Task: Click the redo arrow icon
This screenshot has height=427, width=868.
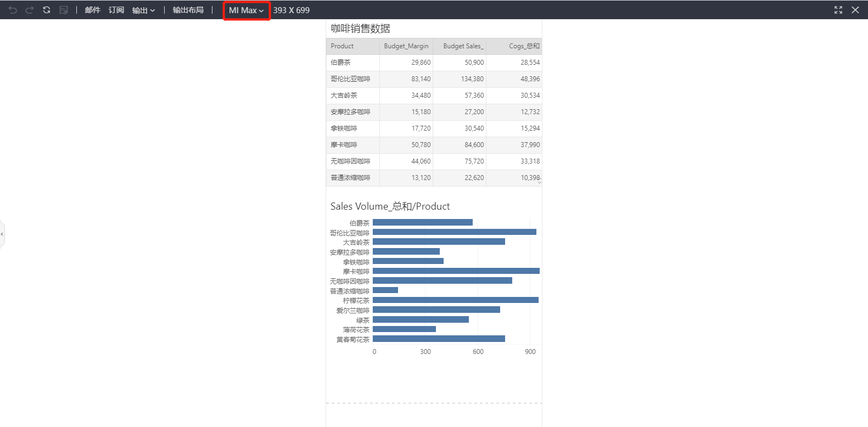Action: pos(30,10)
